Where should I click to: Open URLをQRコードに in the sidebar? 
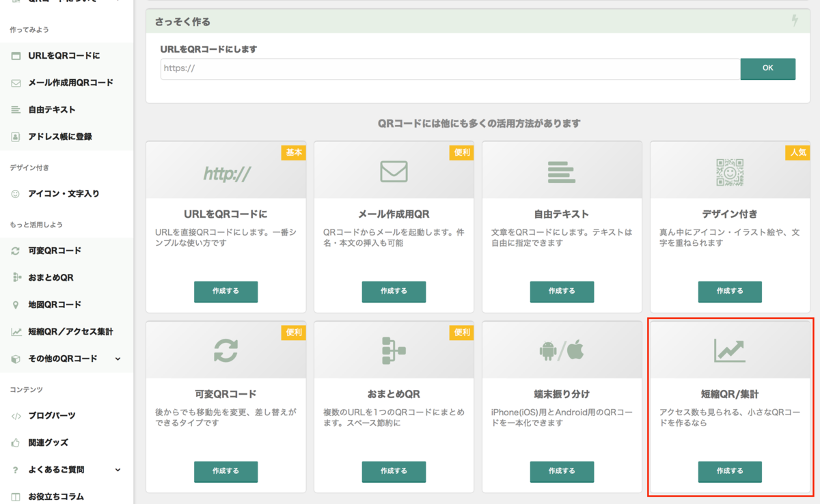point(64,56)
